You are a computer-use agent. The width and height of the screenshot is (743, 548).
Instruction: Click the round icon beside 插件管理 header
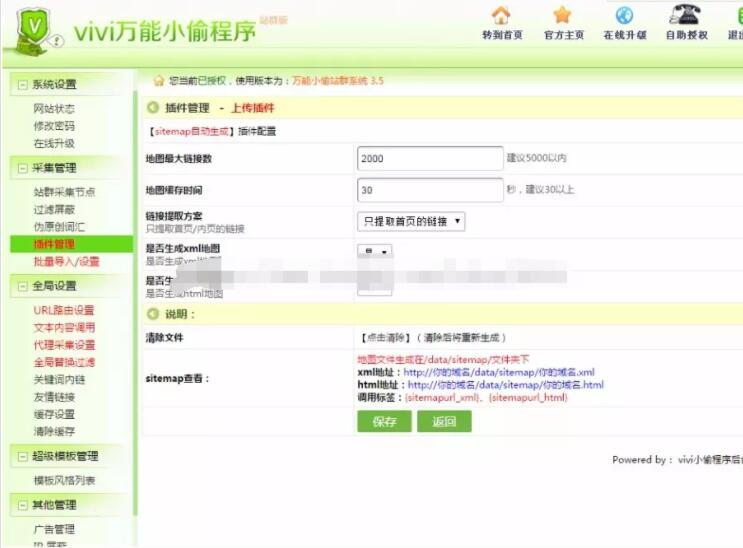(x=153, y=108)
